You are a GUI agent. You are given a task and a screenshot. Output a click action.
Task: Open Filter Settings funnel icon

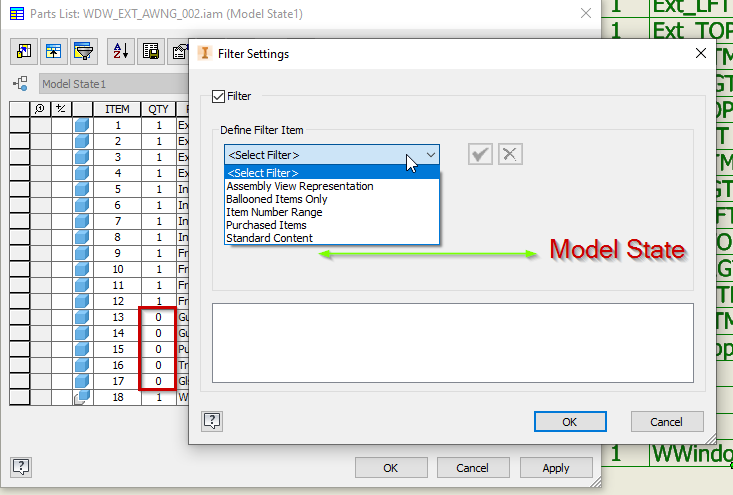point(84,51)
